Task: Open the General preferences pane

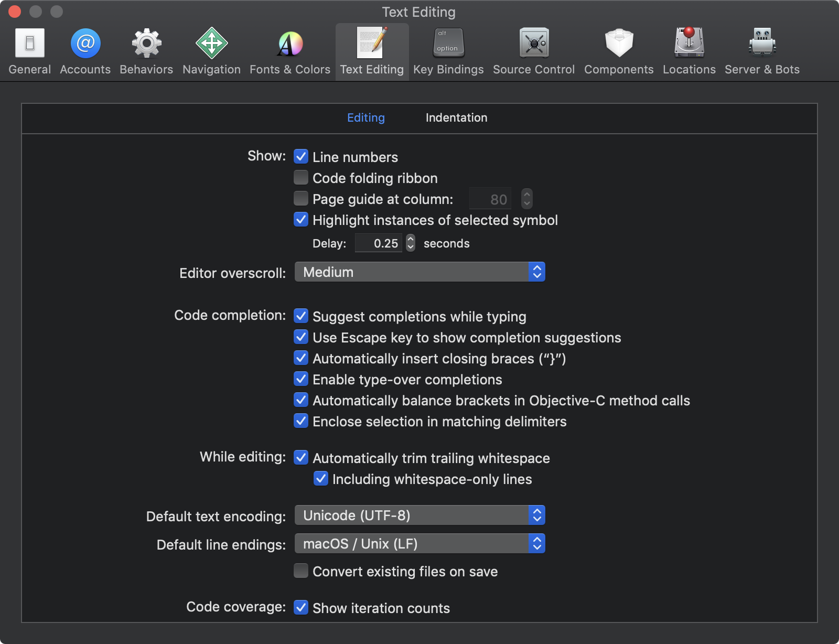Action: (30, 51)
